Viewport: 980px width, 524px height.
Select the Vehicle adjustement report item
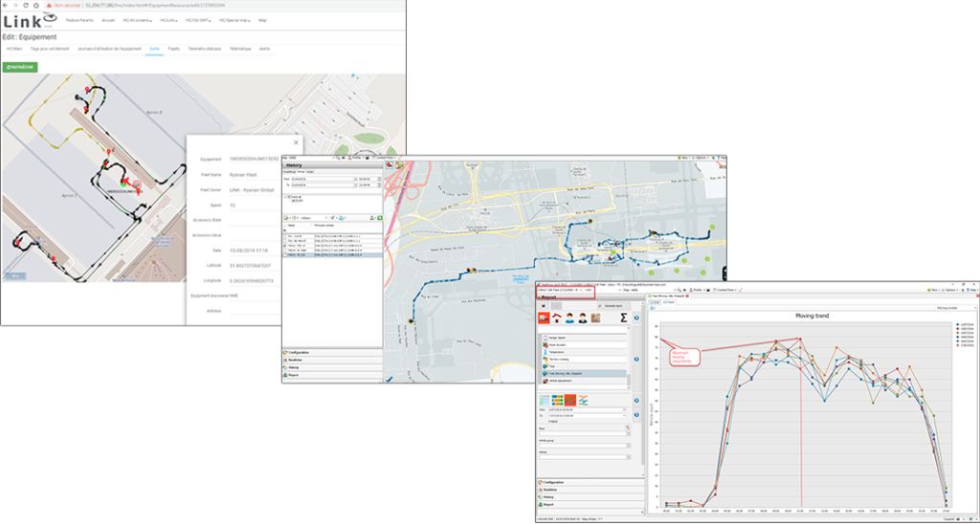(x=585, y=381)
